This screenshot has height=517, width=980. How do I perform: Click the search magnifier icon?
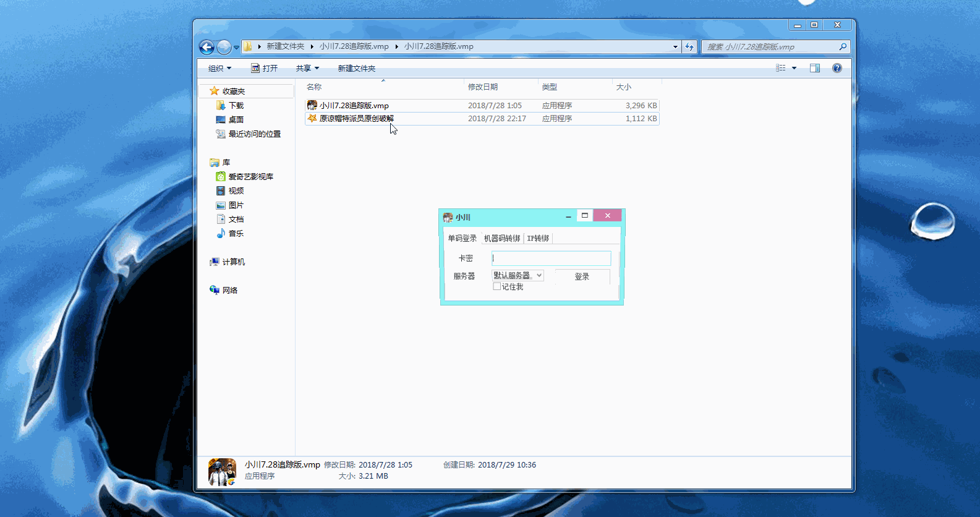coord(843,46)
